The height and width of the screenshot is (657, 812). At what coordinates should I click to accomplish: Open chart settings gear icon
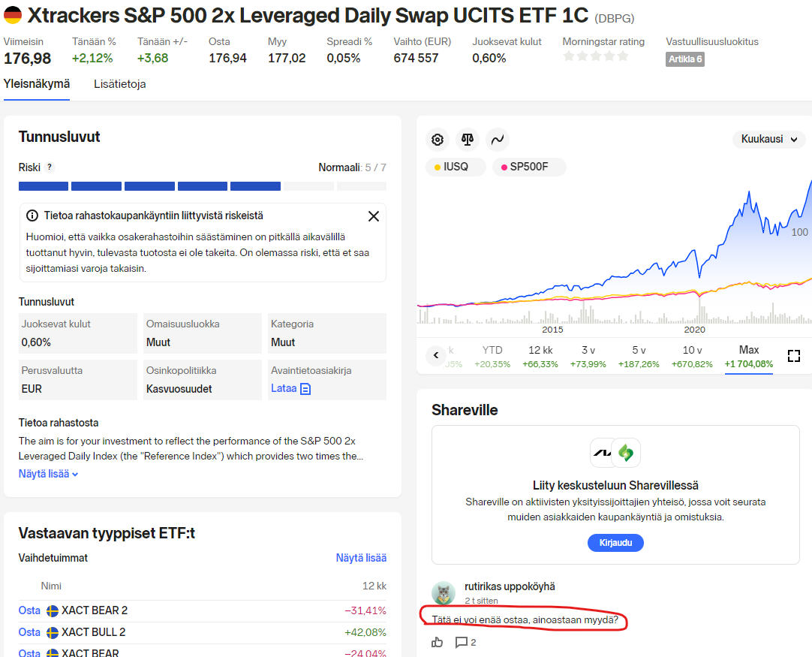[438, 140]
